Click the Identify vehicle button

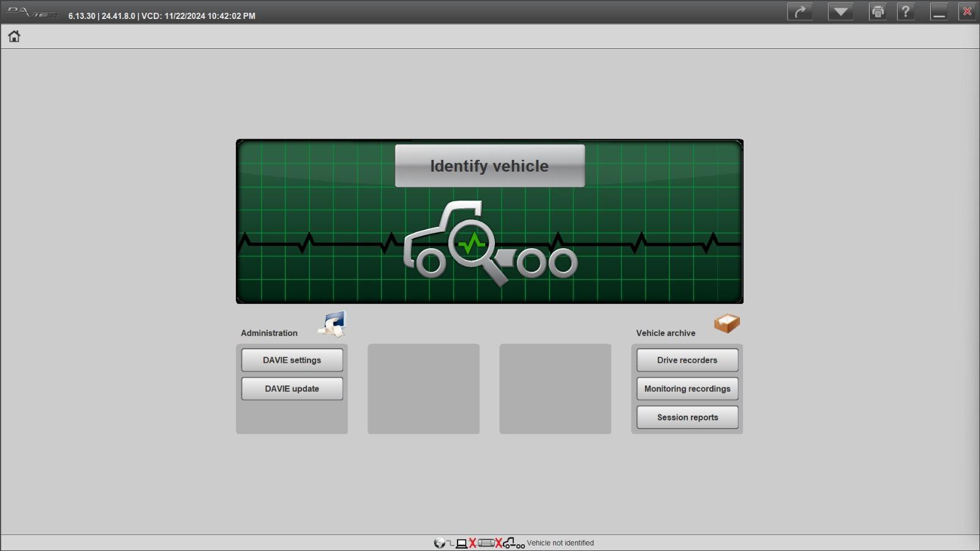(489, 165)
